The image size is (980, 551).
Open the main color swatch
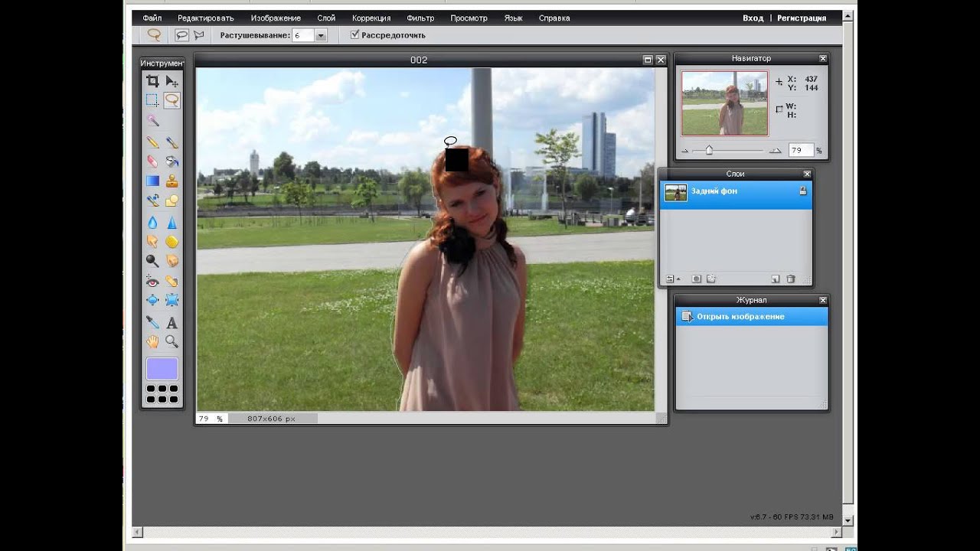click(x=162, y=369)
